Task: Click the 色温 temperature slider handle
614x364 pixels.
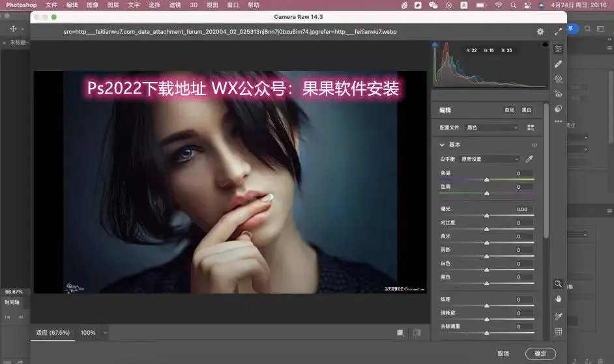Action: 487,180
